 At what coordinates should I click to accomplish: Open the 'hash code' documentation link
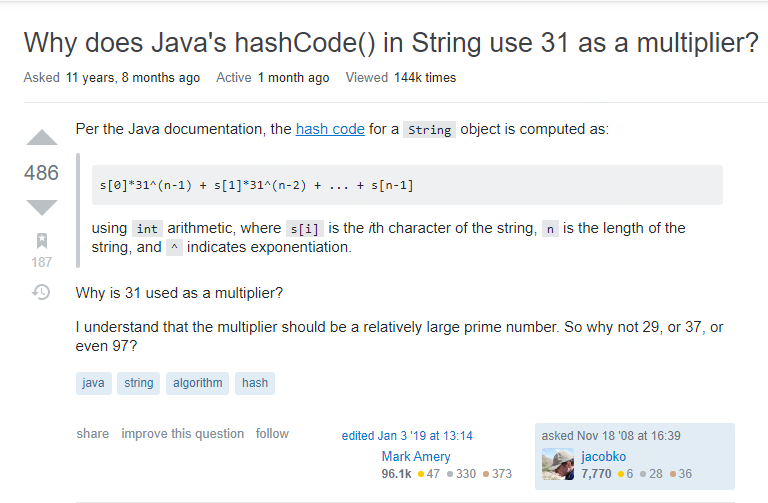click(x=330, y=129)
